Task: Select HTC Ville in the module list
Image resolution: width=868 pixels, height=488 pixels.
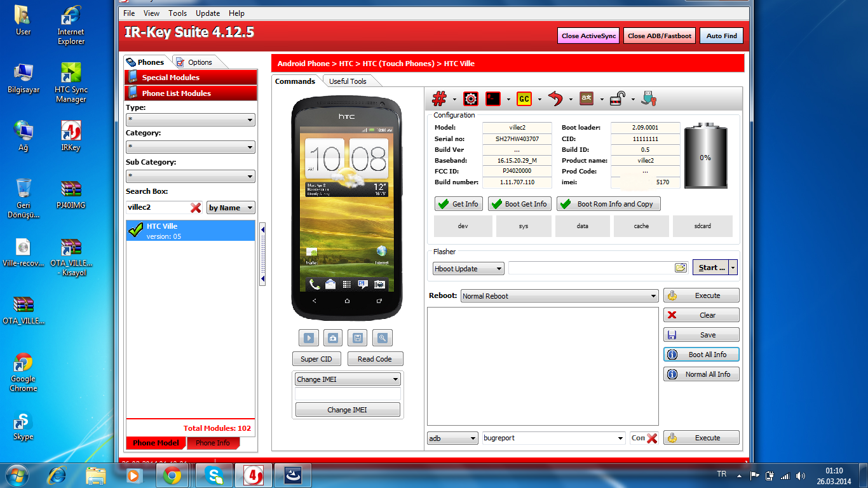Action: point(191,231)
